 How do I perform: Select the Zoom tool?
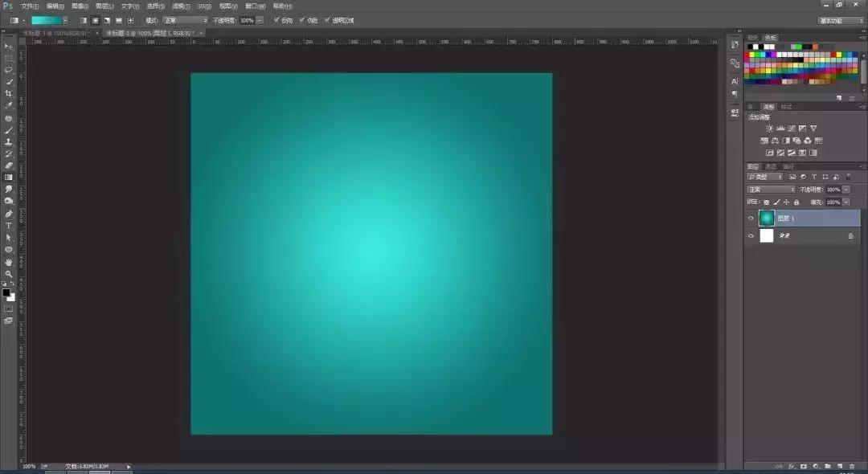pyautogui.click(x=8, y=272)
